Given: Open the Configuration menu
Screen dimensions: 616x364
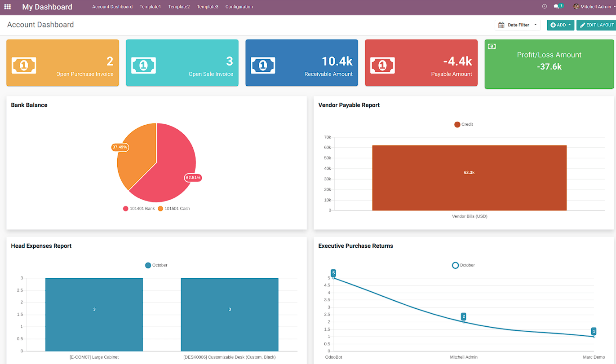Looking at the screenshot, I should coord(239,7).
